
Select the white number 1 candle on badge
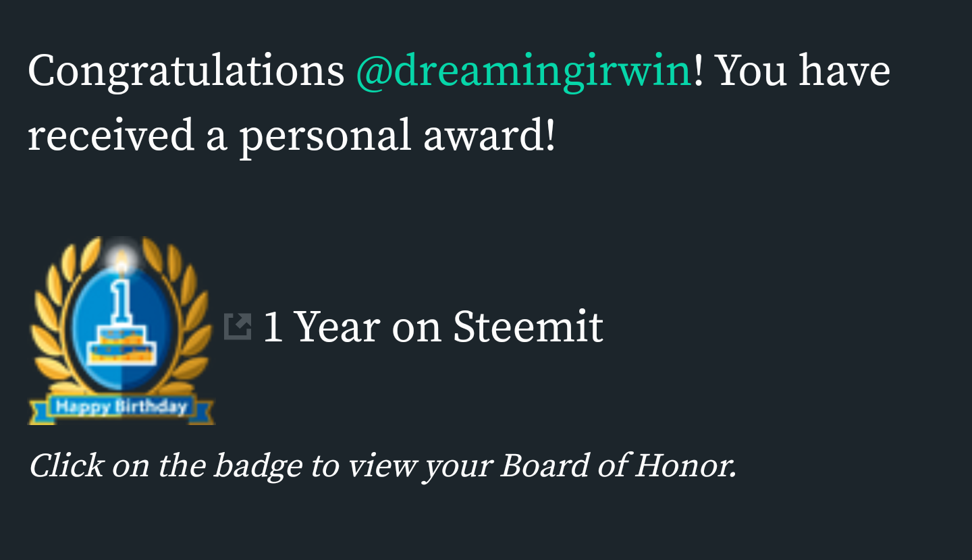pos(121,296)
